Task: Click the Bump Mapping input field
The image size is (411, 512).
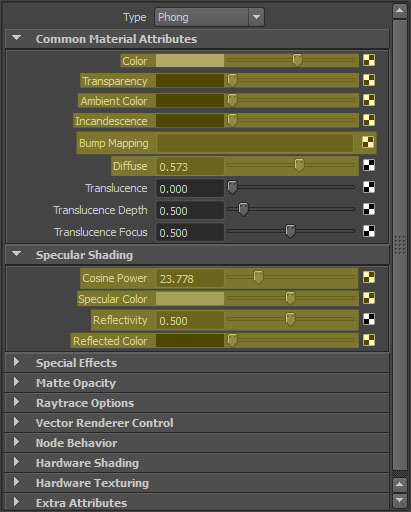Action: 255,143
